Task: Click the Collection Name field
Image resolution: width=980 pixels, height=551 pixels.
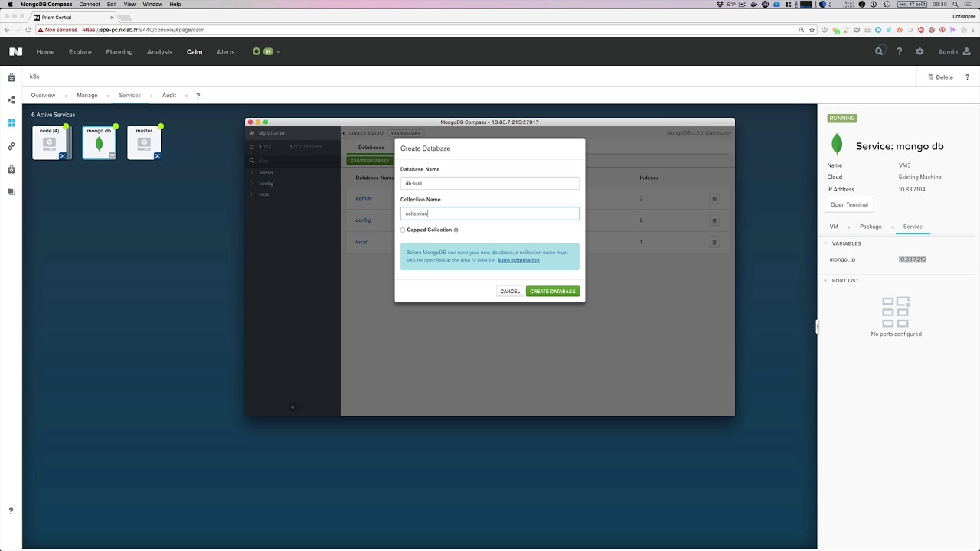Action: point(489,214)
